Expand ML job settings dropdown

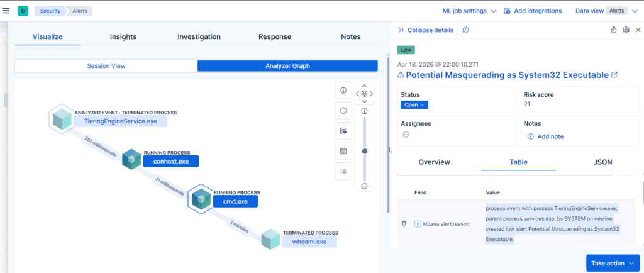469,11
